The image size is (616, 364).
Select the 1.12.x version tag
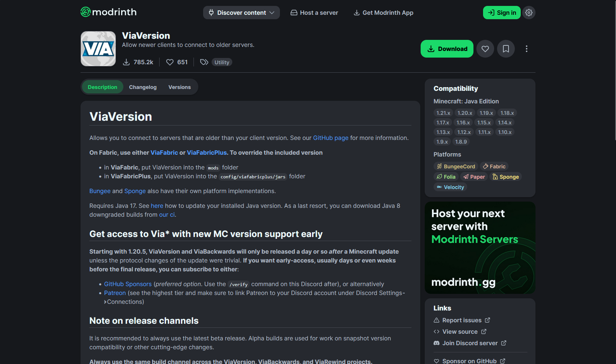pyautogui.click(x=464, y=132)
